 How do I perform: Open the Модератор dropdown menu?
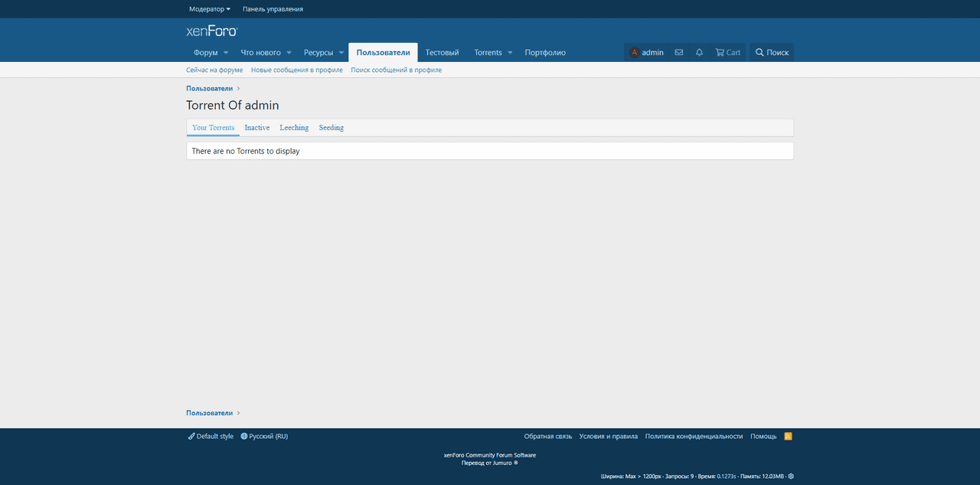tap(210, 9)
